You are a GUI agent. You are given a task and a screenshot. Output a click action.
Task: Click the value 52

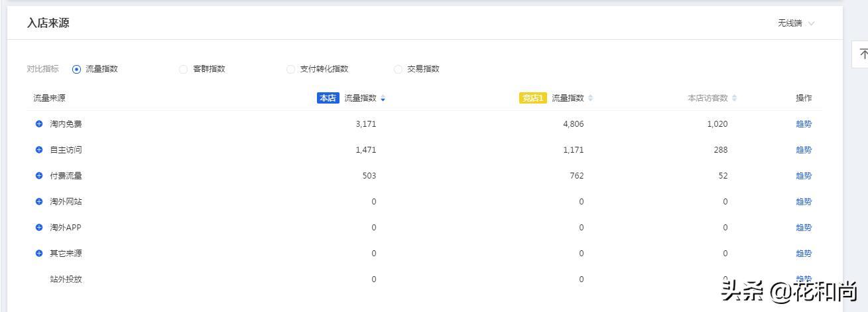click(x=723, y=175)
